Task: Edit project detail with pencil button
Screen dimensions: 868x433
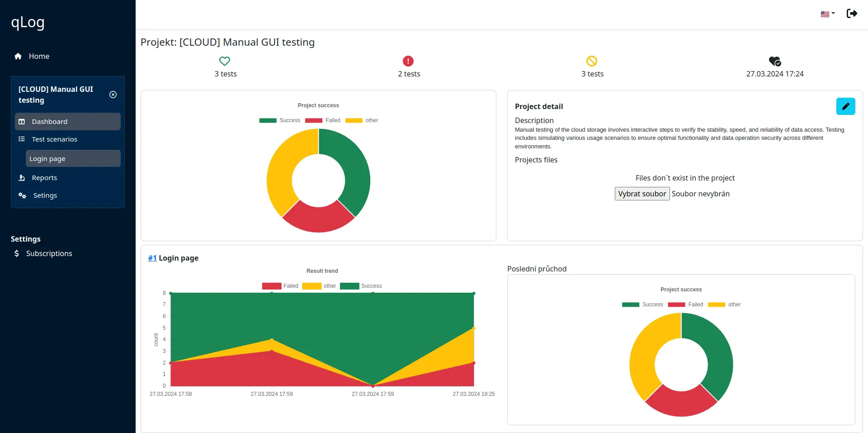Action: tap(845, 106)
